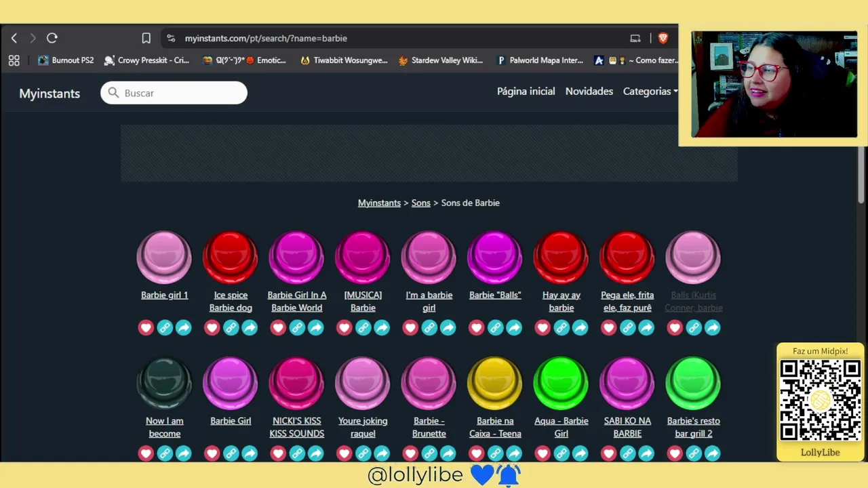Copy link for Aqua - Barbie Girl
Image resolution: width=868 pixels, height=488 pixels.
click(561, 453)
